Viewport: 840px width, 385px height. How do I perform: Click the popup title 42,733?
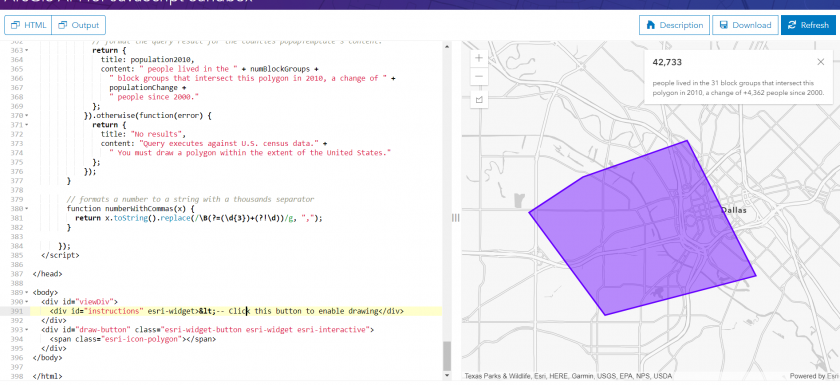pyautogui.click(x=667, y=62)
